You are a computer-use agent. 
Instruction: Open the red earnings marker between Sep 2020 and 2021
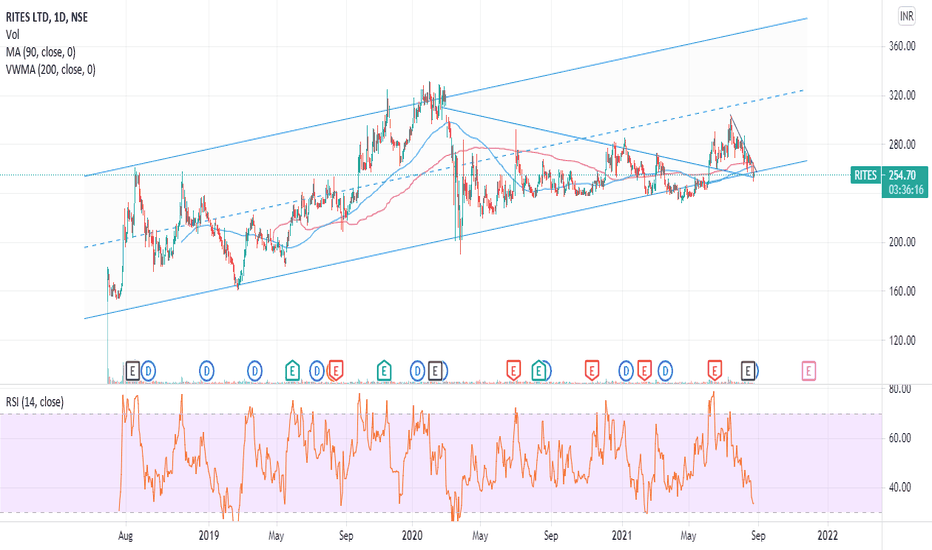pyautogui.click(x=591, y=372)
